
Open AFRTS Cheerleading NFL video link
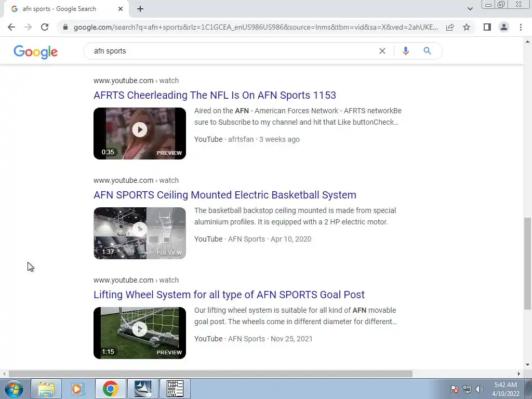point(215,95)
